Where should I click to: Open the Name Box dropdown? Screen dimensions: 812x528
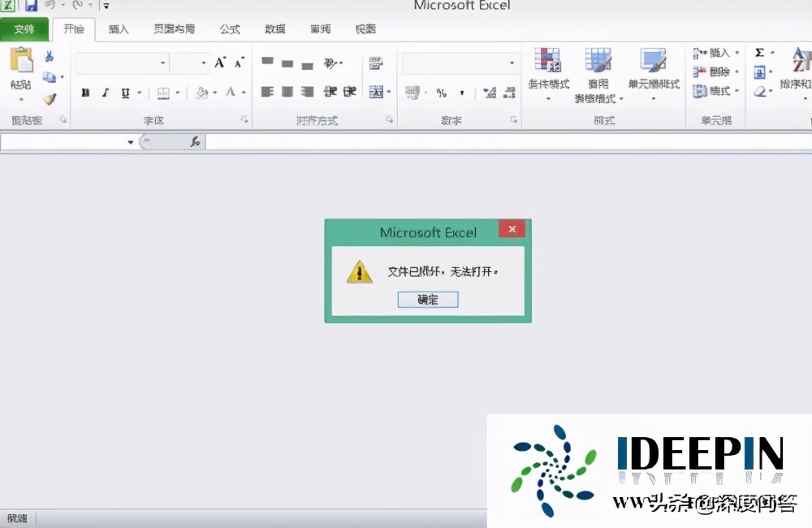[x=130, y=141]
